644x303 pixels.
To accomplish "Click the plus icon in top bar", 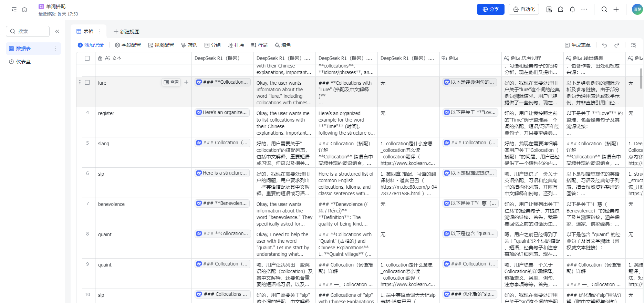I will point(616,10).
